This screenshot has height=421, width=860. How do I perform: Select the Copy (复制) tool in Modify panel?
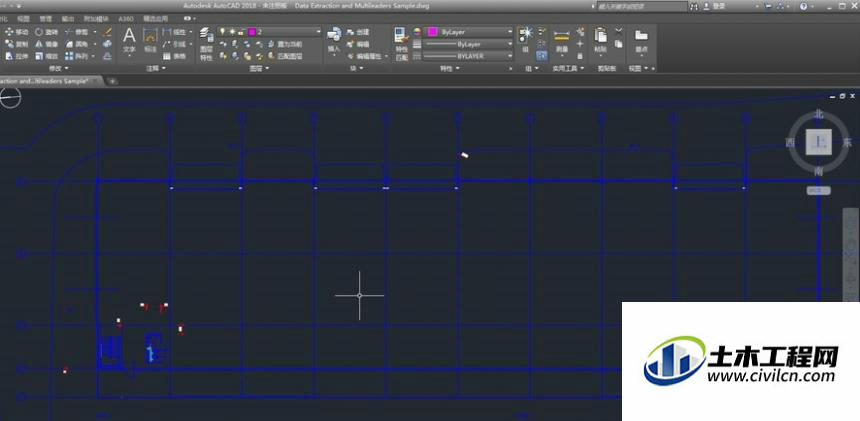pyautogui.click(x=16, y=44)
